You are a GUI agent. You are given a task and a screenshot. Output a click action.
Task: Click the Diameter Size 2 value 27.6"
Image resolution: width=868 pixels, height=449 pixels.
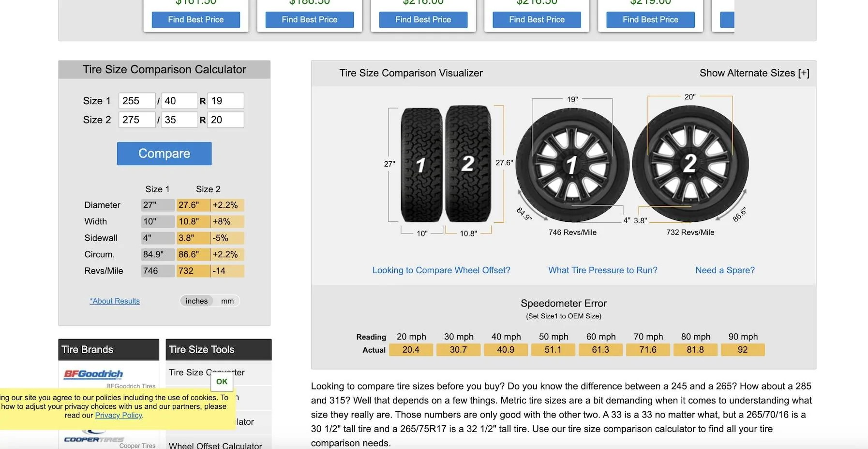tap(194, 205)
